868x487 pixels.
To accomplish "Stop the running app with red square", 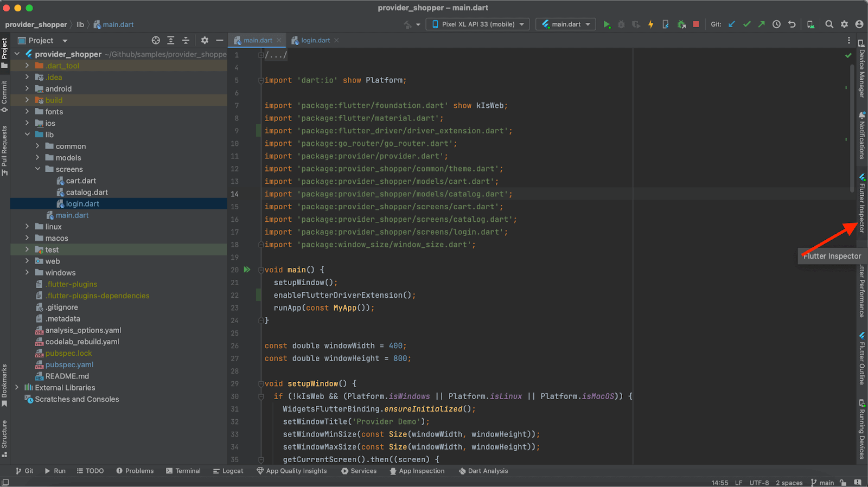I will [696, 24].
